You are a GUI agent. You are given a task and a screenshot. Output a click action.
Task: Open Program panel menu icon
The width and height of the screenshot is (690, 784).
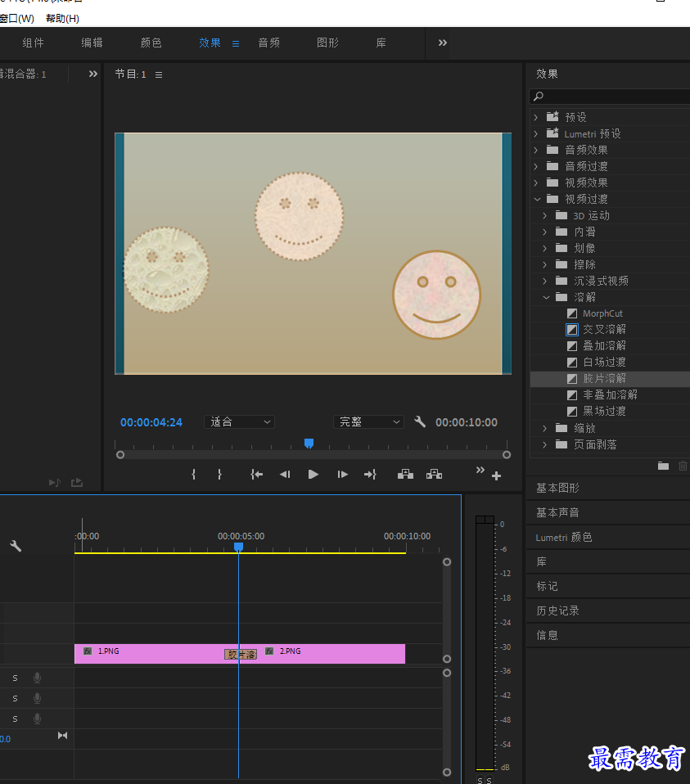pos(159,75)
